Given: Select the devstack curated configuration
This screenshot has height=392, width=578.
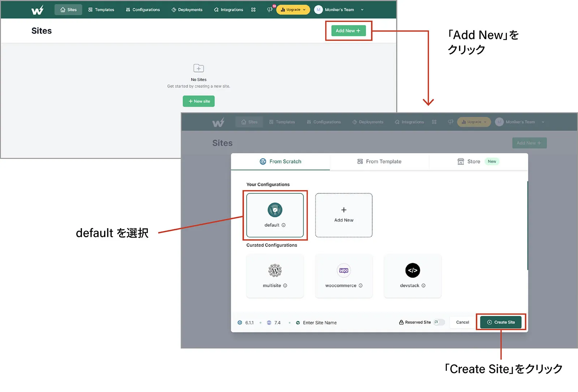Looking at the screenshot, I should 412,275.
